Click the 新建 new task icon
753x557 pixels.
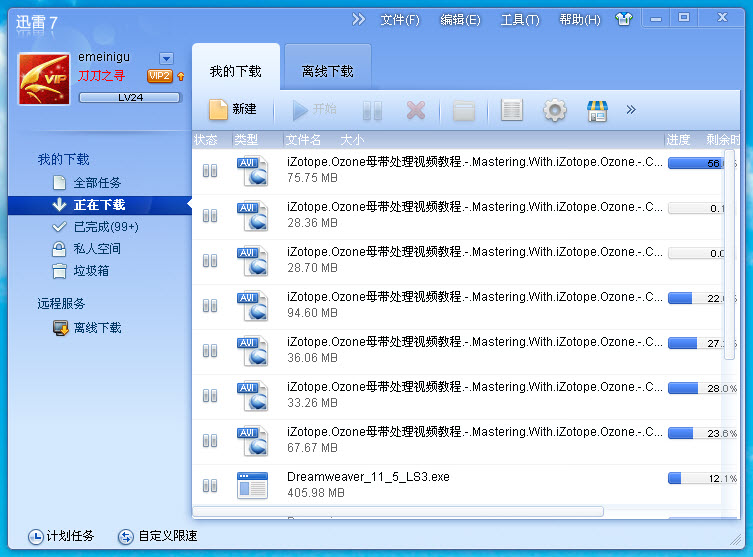point(218,109)
